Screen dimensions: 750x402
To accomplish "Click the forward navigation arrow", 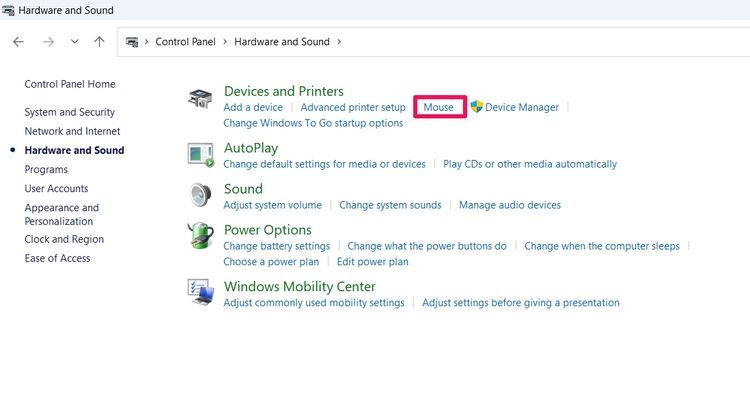I will pyautogui.click(x=48, y=42).
